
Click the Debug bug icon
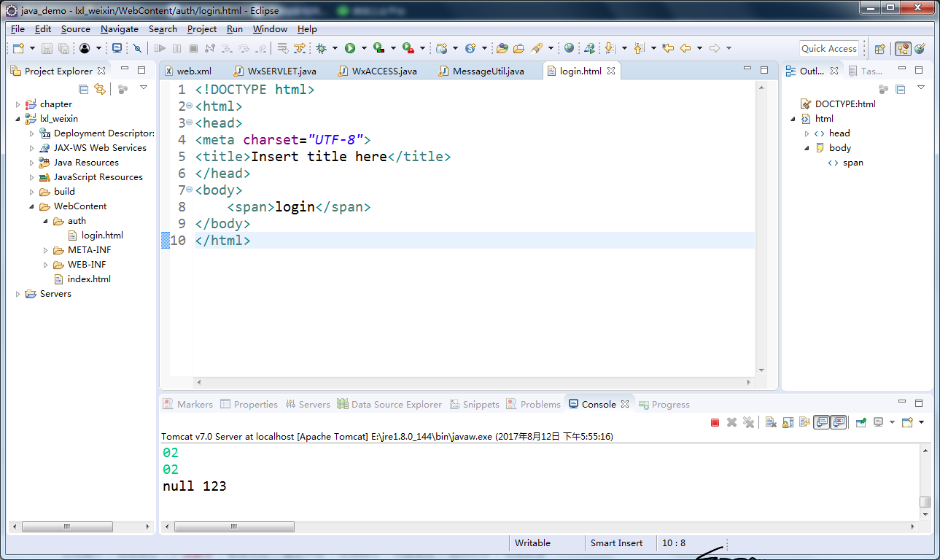321,48
